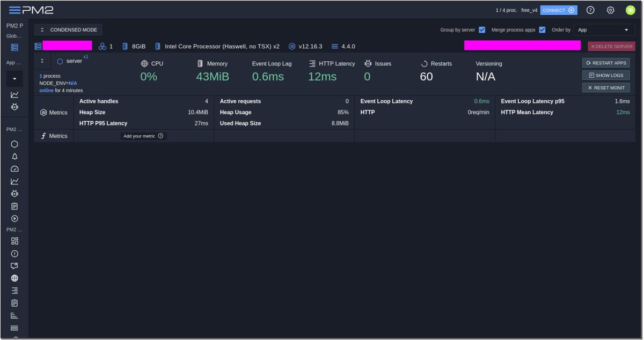Open the hexagon icon in the sidebar
Screen dimensions: 644x340
point(14,144)
